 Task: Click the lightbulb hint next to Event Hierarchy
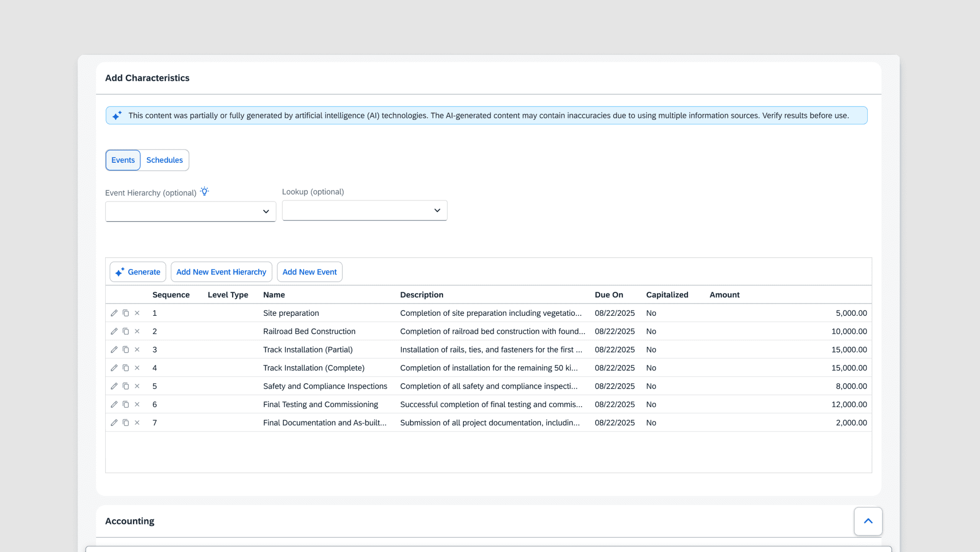click(205, 191)
